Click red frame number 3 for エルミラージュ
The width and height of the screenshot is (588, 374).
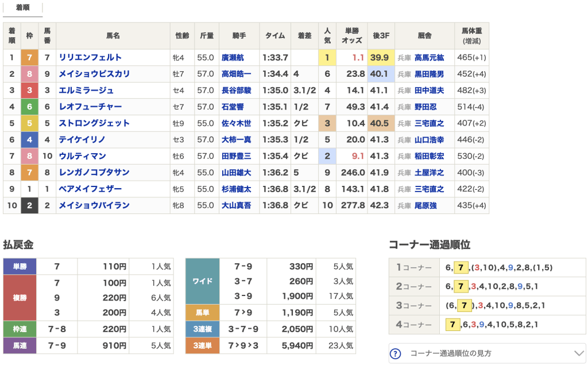30,91
